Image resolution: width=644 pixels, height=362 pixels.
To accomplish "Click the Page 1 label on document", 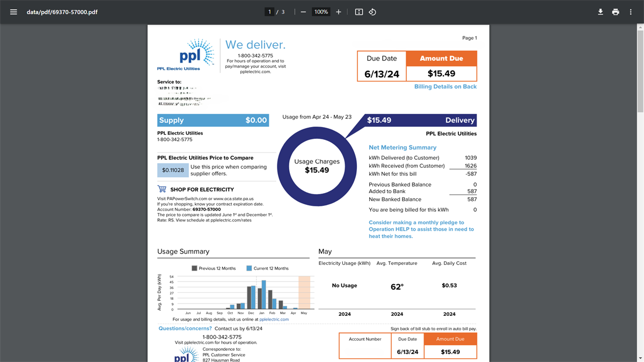I will pos(470,38).
